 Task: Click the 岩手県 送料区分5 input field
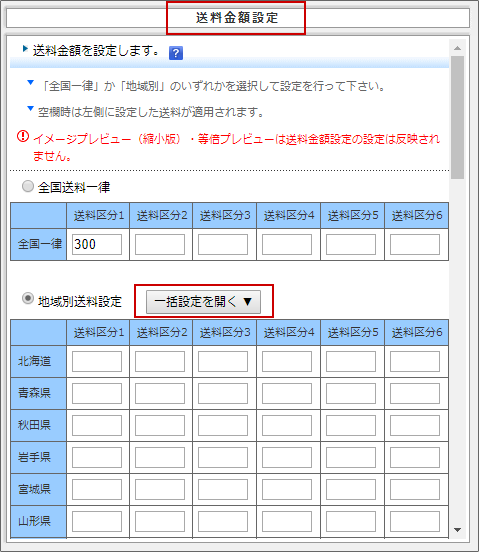point(351,458)
